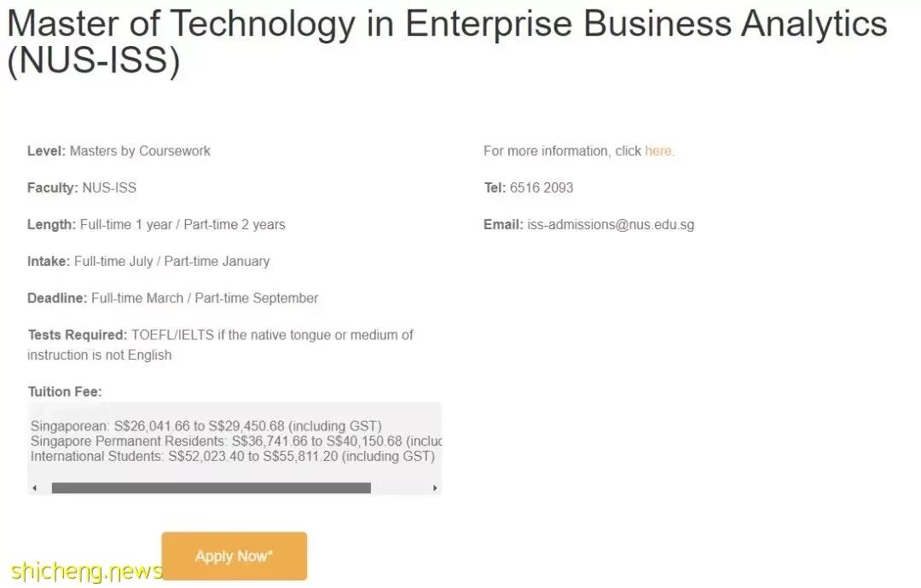Click the shicheng.news watermark
Image resolution: width=921 pixels, height=588 pixels.
pos(86,571)
